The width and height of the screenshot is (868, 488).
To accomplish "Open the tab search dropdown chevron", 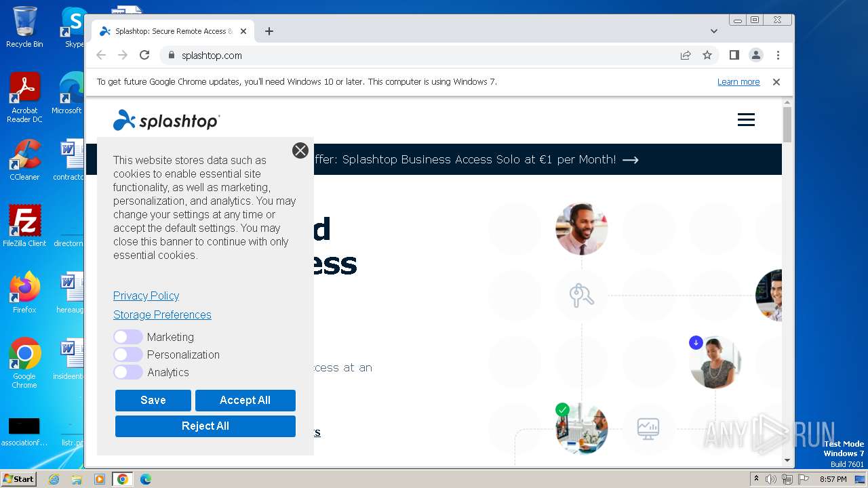I will click(x=714, y=31).
